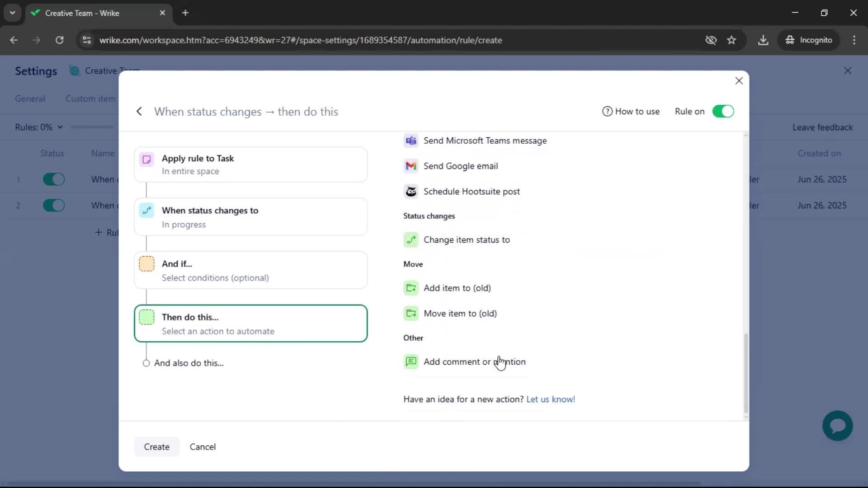The height and width of the screenshot is (488, 868).
Task: Click the browser address bar URL
Action: click(x=301, y=40)
